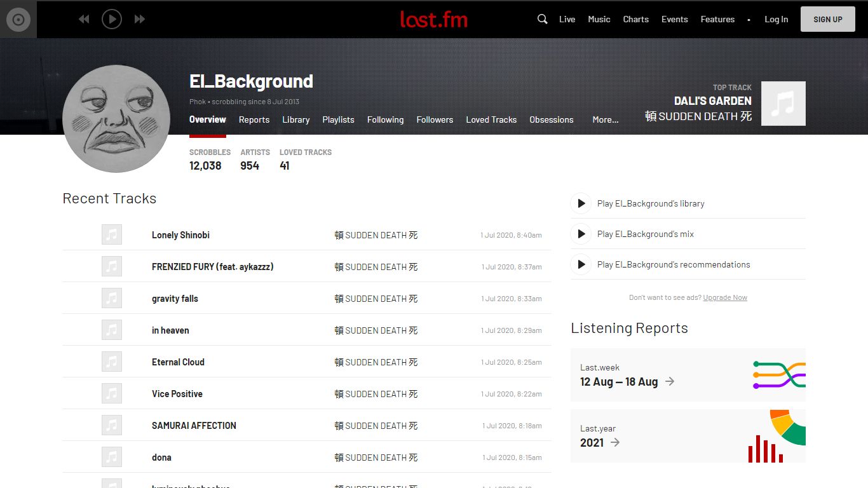Open the 41 loved tracks count
868x488 pixels.
point(285,166)
